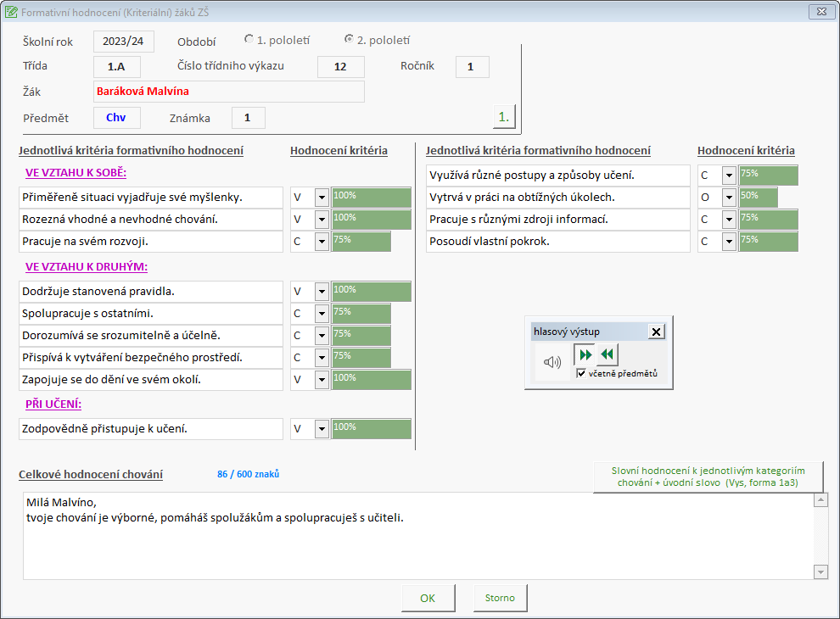Click the 100% bar for Zodpovědně přistupuje k učení
This screenshot has height=619, width=840.
click(372, 429)
